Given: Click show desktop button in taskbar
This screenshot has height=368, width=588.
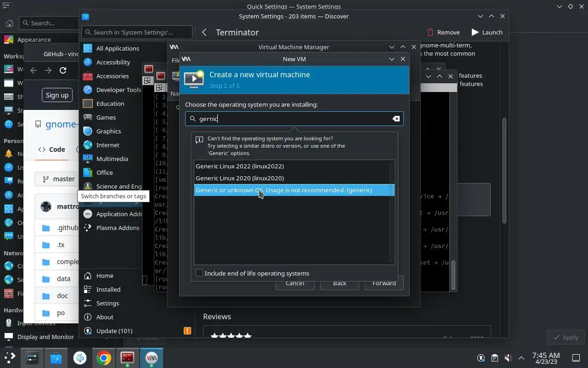Looking at the screenshot, I should click(x=576, y=357).
